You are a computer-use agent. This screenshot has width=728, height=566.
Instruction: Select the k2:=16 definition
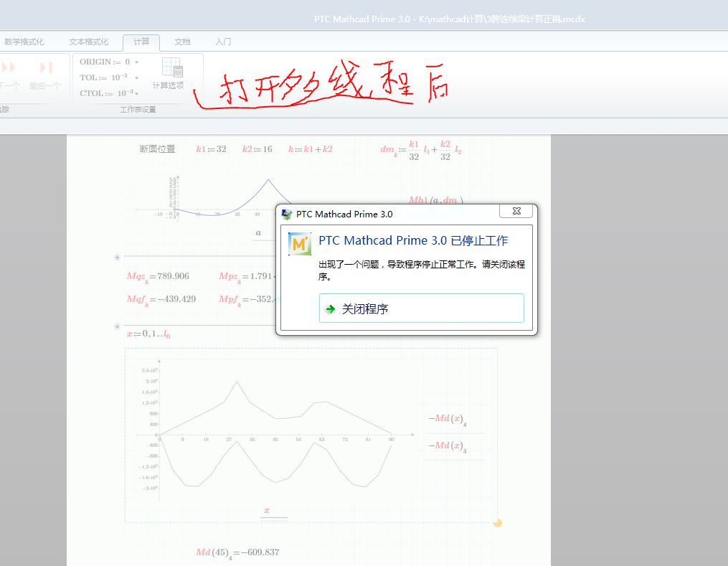point(257,149)
